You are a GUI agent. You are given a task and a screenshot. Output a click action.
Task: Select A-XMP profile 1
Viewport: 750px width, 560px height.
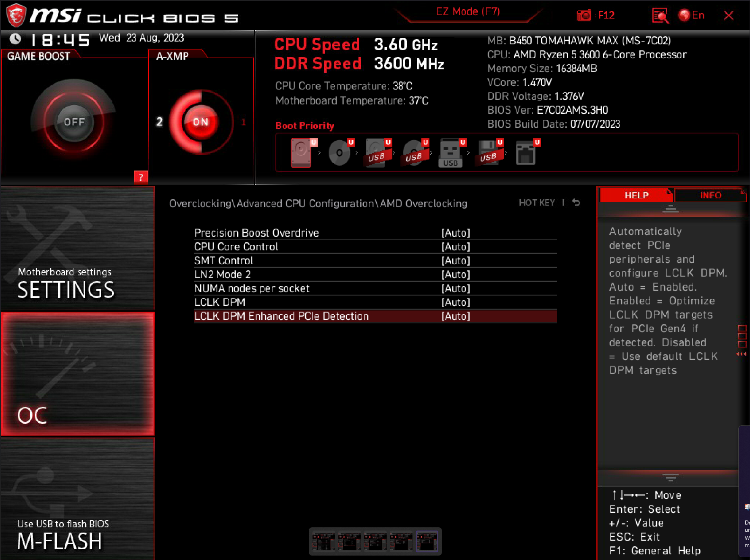[244, 122]
